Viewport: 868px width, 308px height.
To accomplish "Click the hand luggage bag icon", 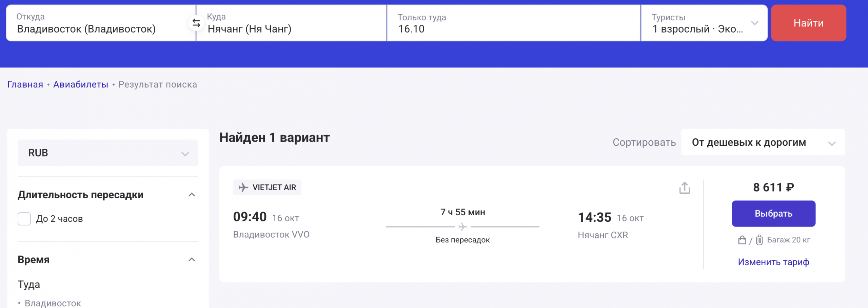I will pos(742,240).
